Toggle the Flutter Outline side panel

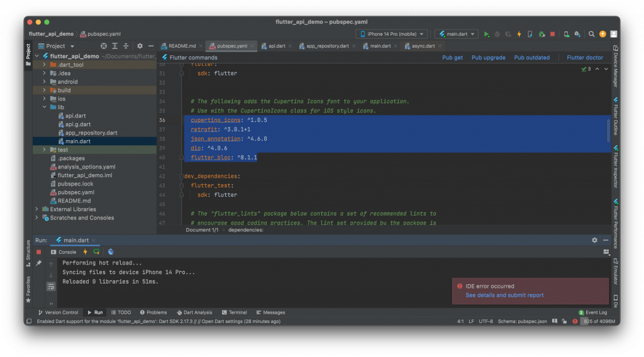615,116
